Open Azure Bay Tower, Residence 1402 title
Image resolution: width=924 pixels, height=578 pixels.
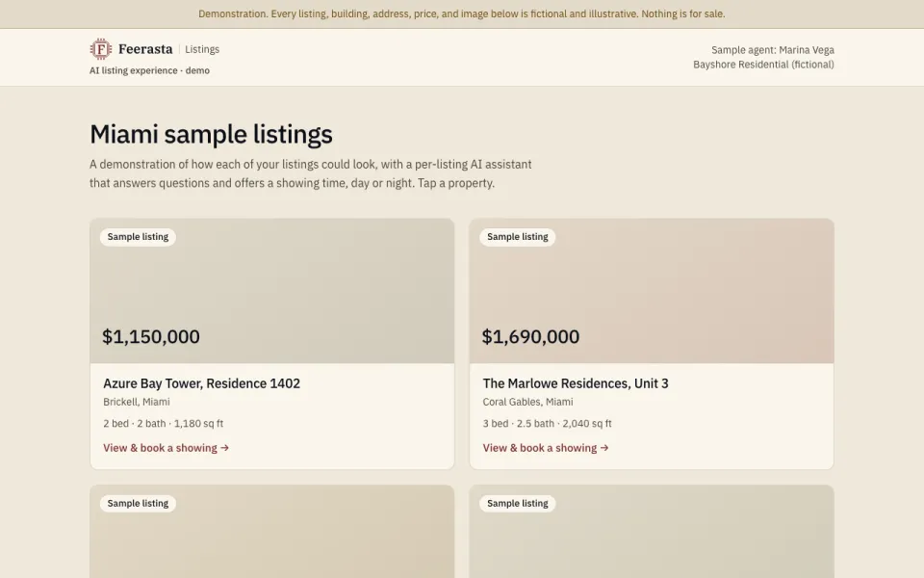coord(201,383)
